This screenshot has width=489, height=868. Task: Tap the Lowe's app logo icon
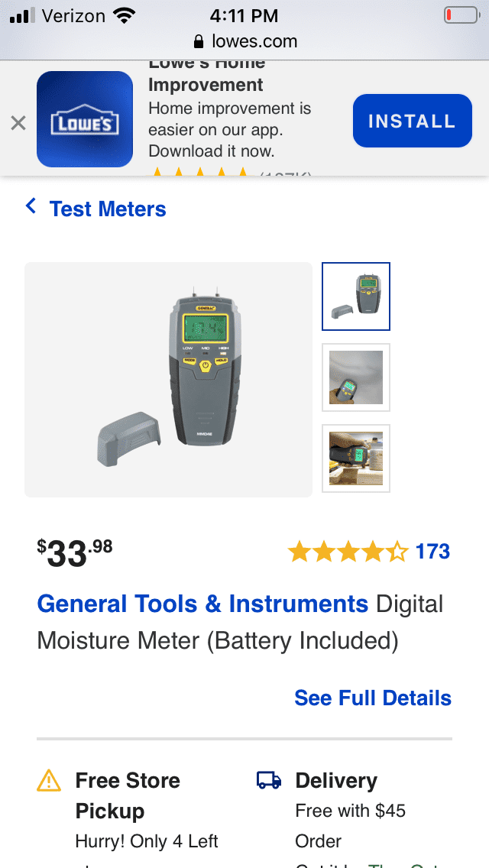(x=85, y=119)
